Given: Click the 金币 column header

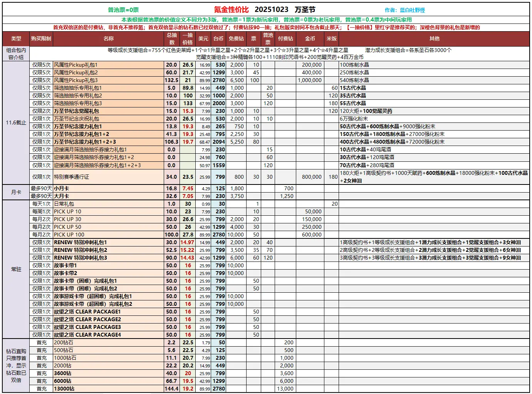Looking at the screenshot, I should tap(310, 39).
